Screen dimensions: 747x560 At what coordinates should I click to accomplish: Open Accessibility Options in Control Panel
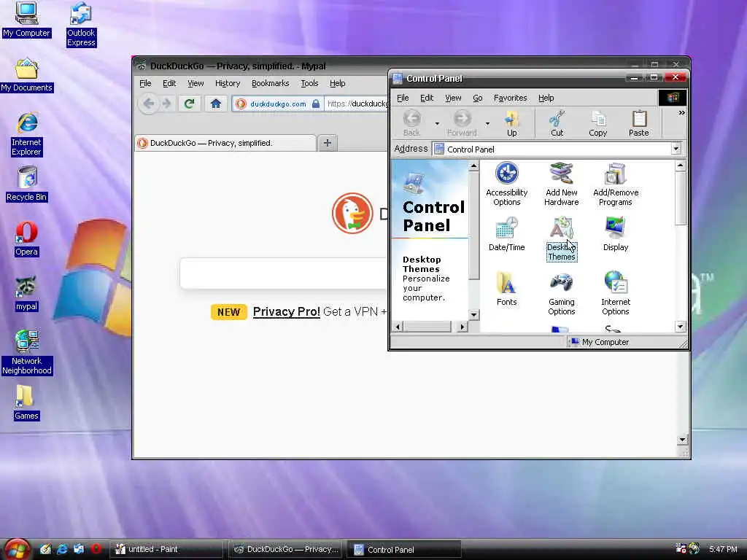506,184
